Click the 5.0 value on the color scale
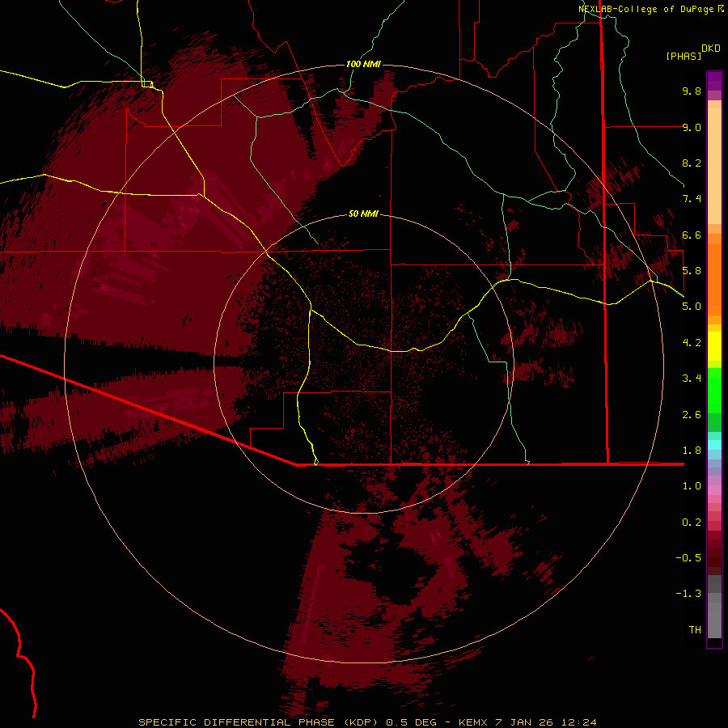The width and height of the screenshot is (728, 728). [692, 307]
